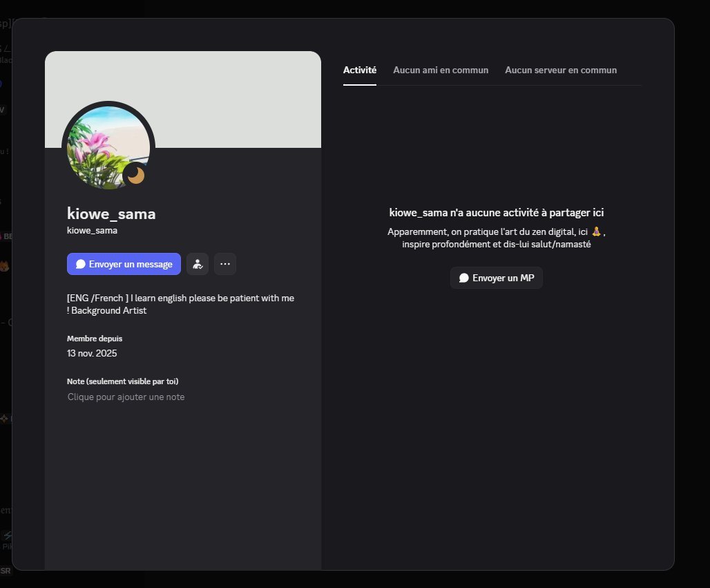Select the flame server icon in sidebar
The height and width of the screenshot is (588, 710).
3,267
